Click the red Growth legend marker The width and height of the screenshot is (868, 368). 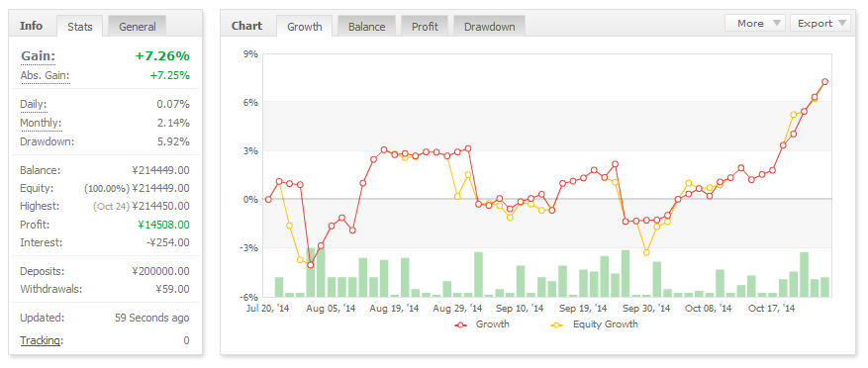(462, 324)
